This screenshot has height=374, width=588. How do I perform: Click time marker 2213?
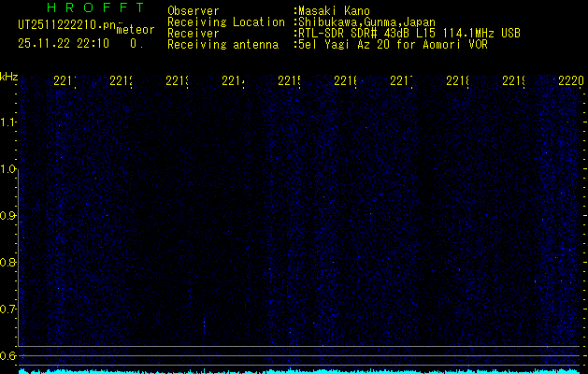[x=177, y=80]
